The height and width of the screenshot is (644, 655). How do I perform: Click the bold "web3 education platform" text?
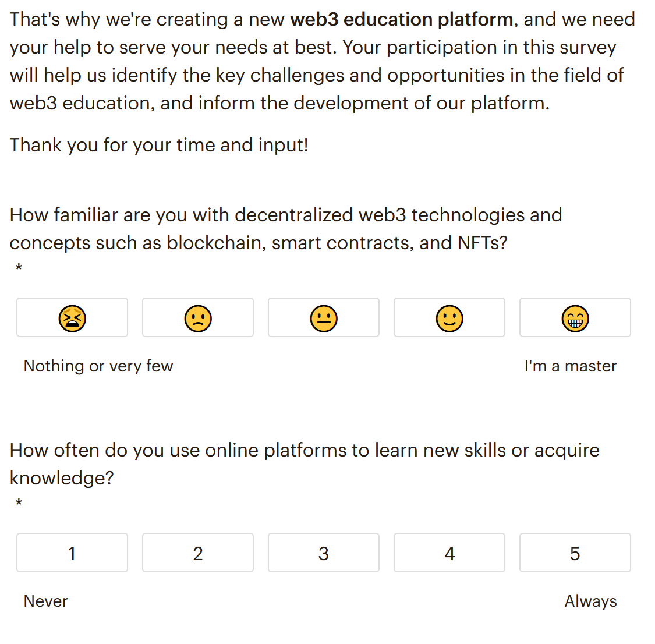click(402, 20)
